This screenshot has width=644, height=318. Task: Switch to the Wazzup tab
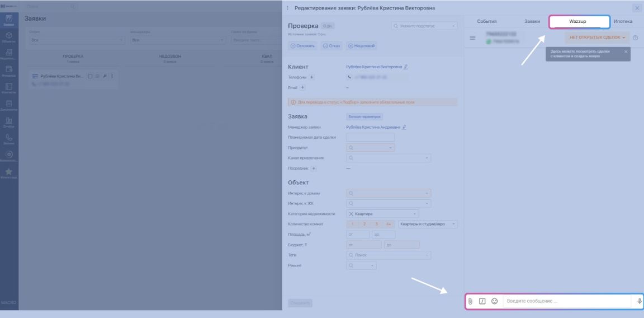coord(579,21)
